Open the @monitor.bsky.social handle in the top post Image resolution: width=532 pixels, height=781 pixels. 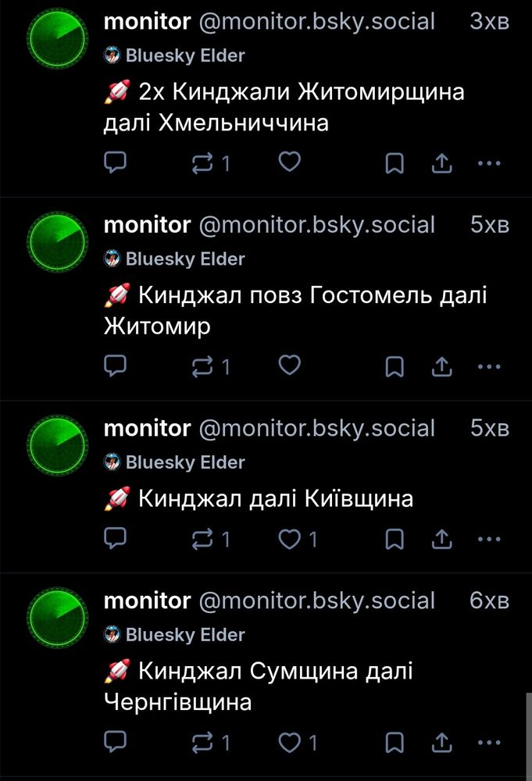317,21
